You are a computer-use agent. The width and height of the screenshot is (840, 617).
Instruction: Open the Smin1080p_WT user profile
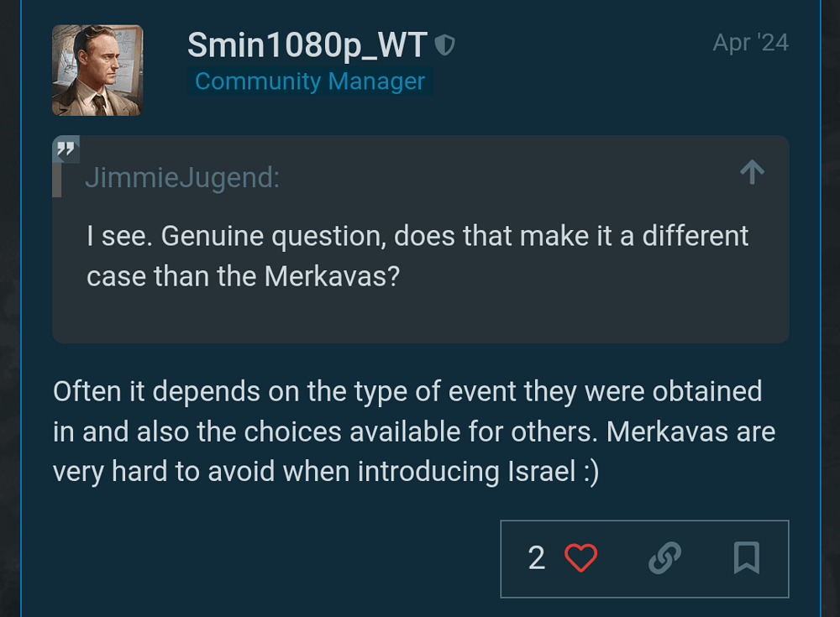point(307,44)
